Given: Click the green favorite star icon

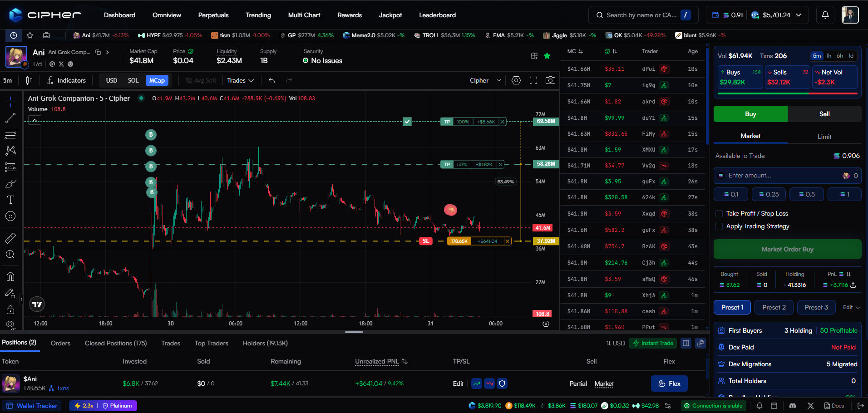Looking at the screenshot, I should tap(547, 56).
